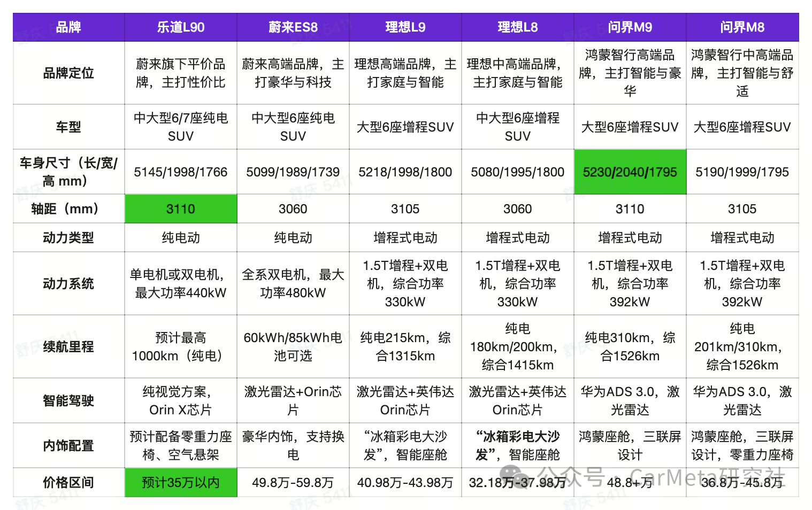Select the 动力类型 row label

pos(68,238)
